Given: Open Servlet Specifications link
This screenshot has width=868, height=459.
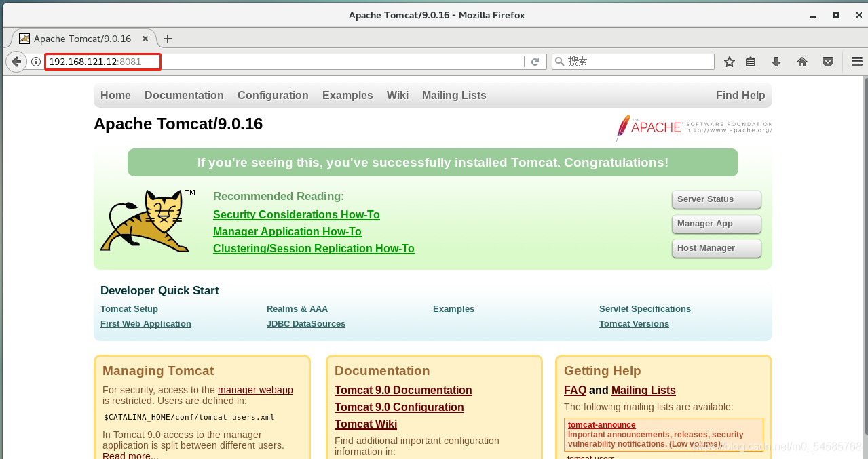Looking at the screenshot, I should (645, 309).
